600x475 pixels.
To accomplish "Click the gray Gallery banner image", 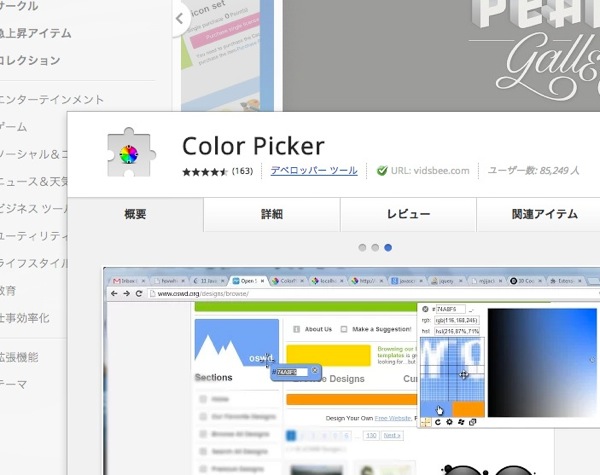I will 441,55.
